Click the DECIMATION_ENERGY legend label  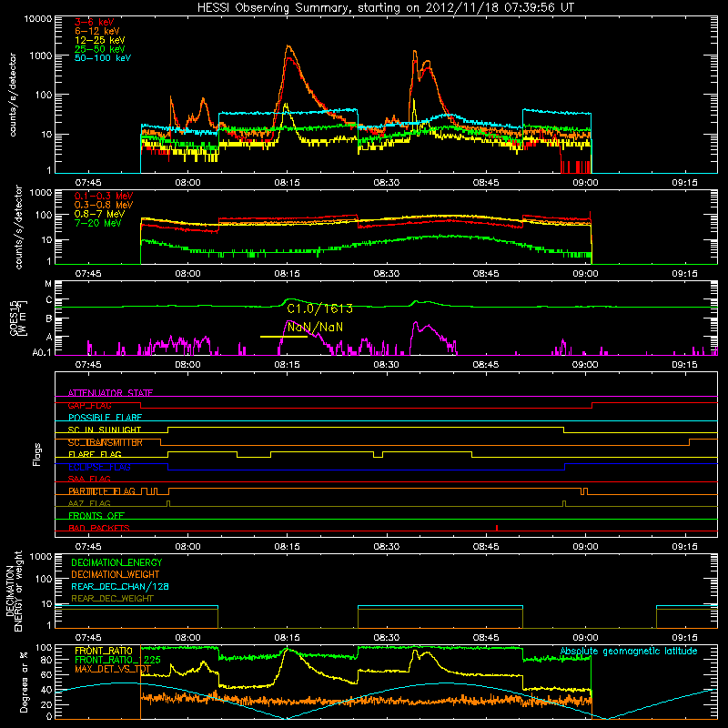116,562
